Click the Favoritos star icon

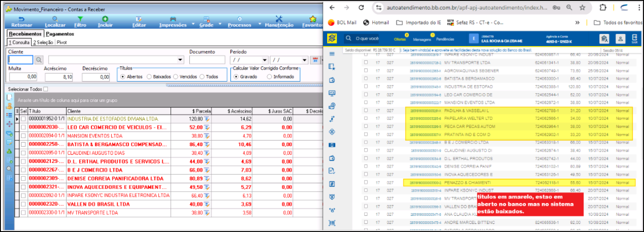coord(312,19)
